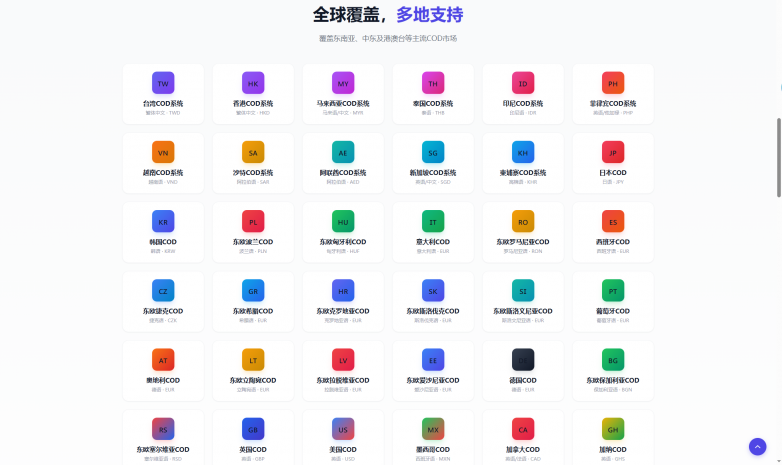The image size is (782, 465).
Task: Open the EE Estonia COD icon
Action: (x=433, y=360)
